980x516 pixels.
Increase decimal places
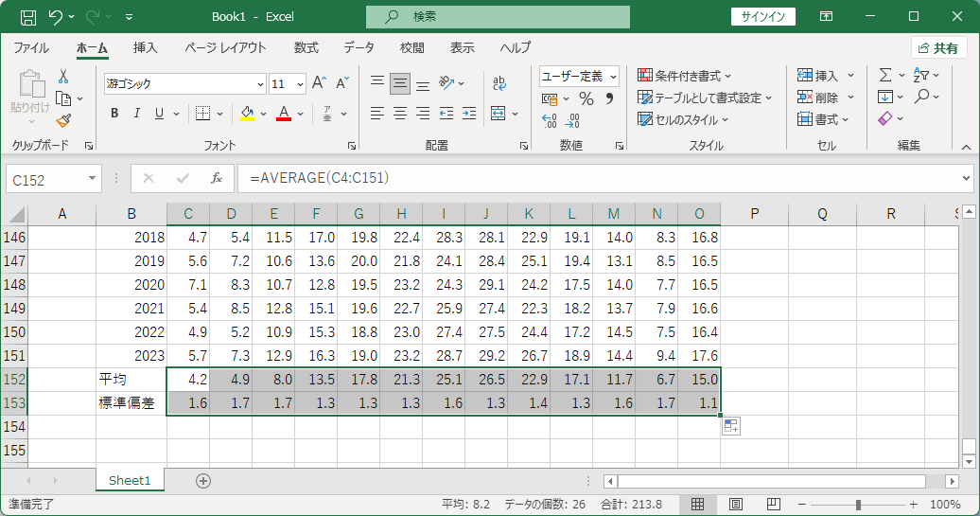click(x=550, y=120)
